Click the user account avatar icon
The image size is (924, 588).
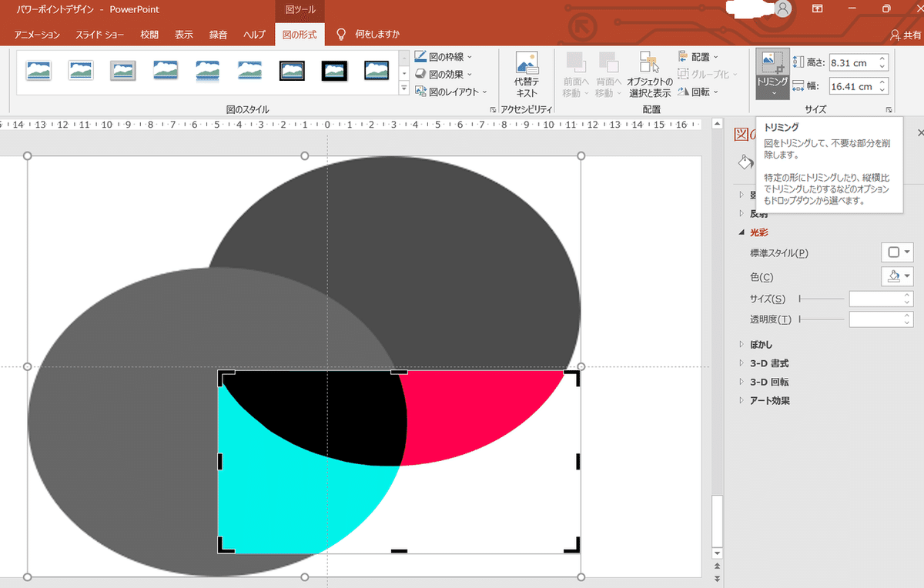(783, 8)
